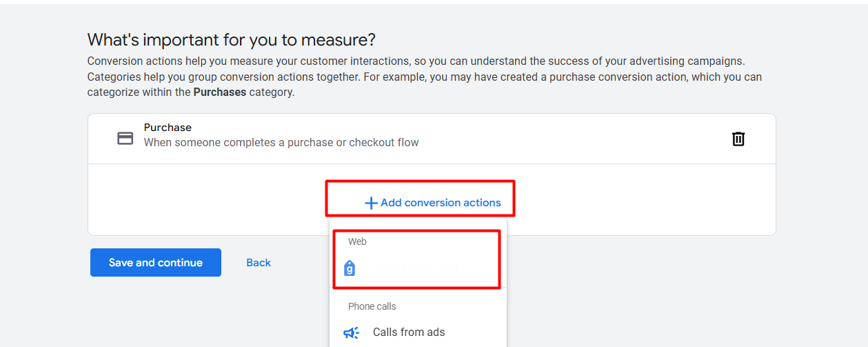Click the Purchase description about checkout flow
868x347 pixels.
pyautogui.click(x=281, y=143)
